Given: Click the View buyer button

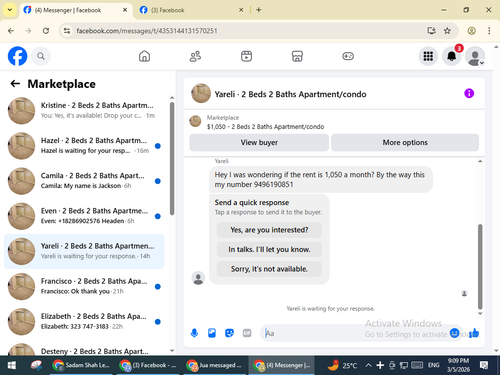Looking at the screenshot, I should [x=259, y=142].
